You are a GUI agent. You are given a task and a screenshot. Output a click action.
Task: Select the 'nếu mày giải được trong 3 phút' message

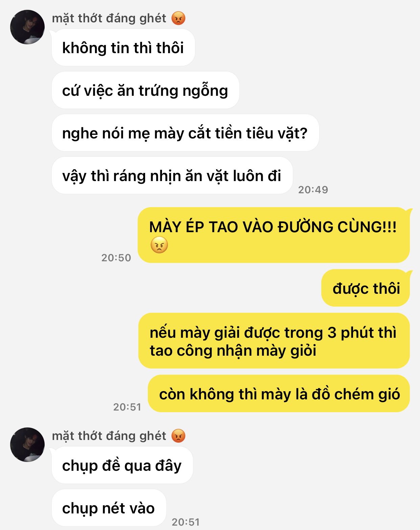coord(274,341)
